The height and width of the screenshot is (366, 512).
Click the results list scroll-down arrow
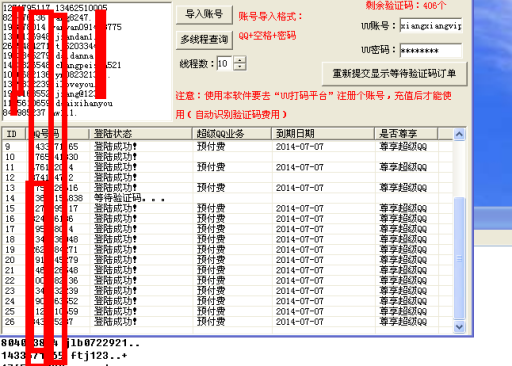pyautogui.click(x=459, y=327)
